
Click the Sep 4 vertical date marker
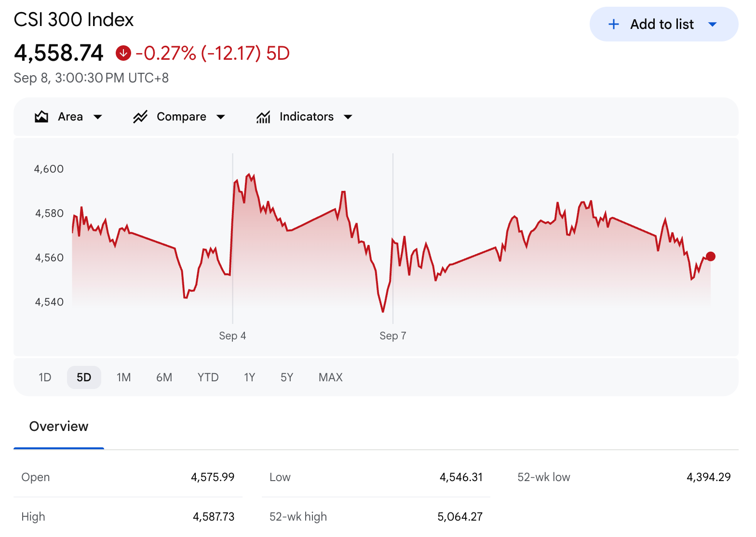click(232, 239)
